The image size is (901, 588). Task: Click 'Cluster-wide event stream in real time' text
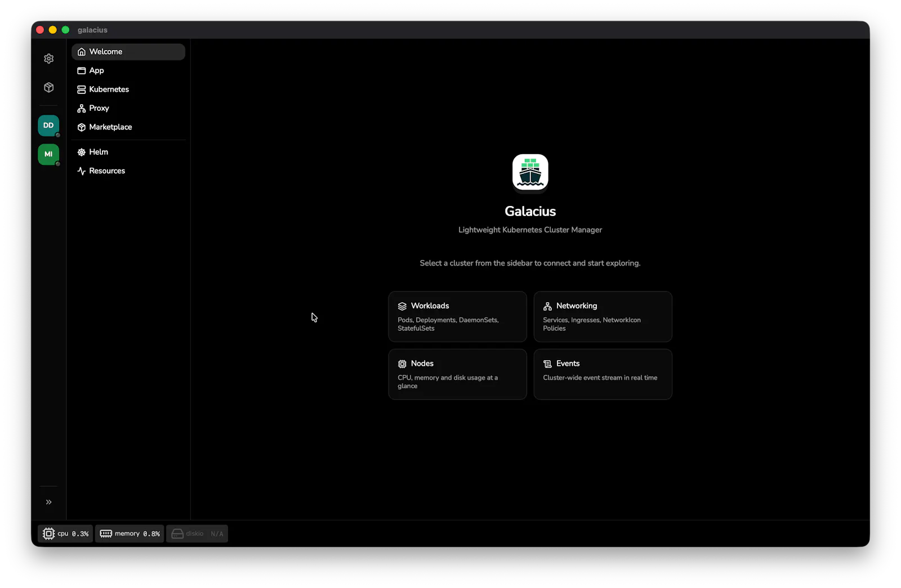pos(600,378)
